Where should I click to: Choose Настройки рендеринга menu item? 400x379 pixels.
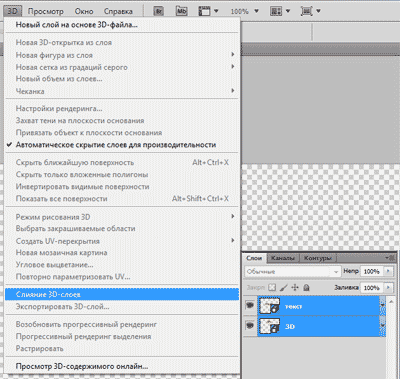click(x=122, y=109)
